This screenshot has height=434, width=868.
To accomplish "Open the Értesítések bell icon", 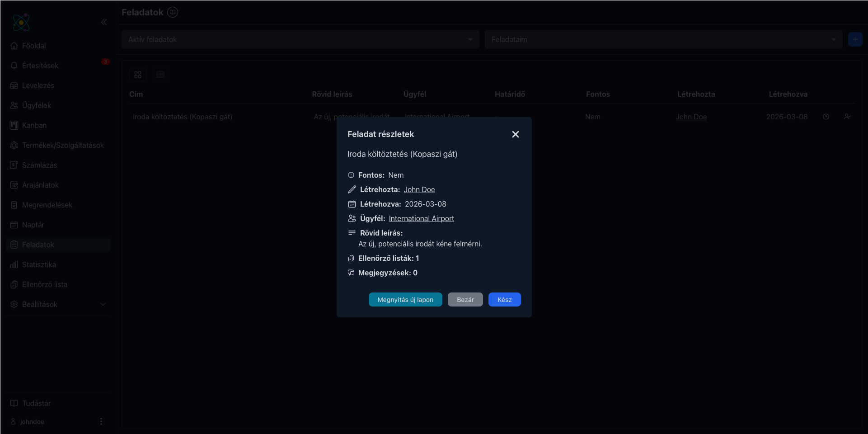I will point(14,65).
